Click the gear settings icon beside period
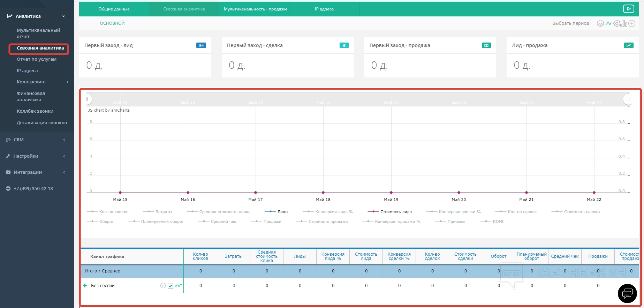The image size is (644, 308). click(x=617, y=23)
